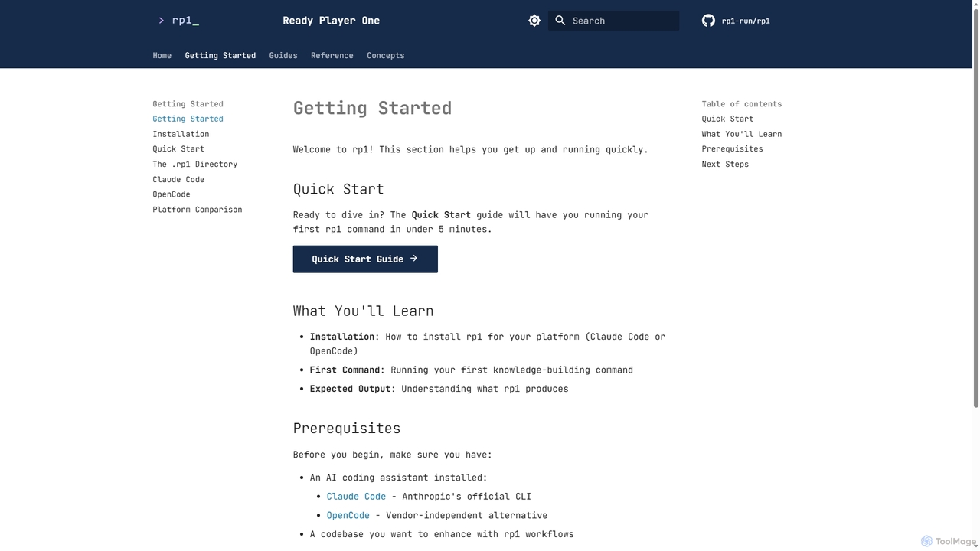Open the Guides tab

click(x=283, y=55)
